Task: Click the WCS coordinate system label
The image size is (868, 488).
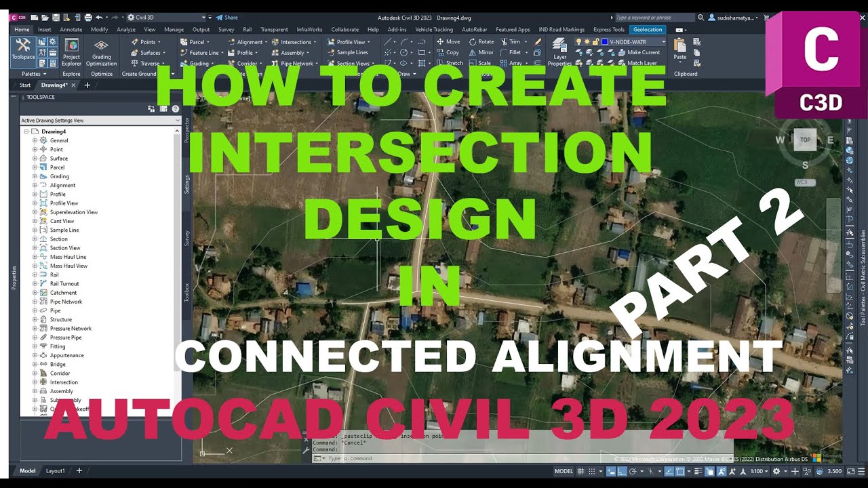Action: 804,182
